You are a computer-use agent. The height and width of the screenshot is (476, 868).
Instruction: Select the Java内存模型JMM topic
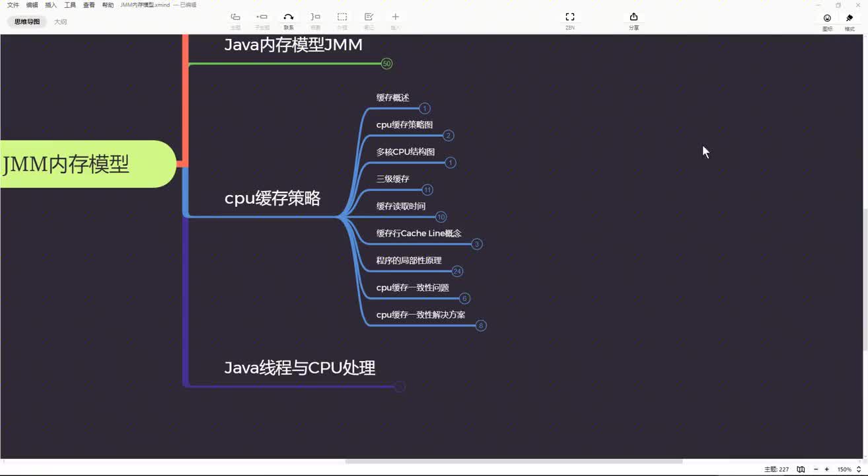[293, 45]
